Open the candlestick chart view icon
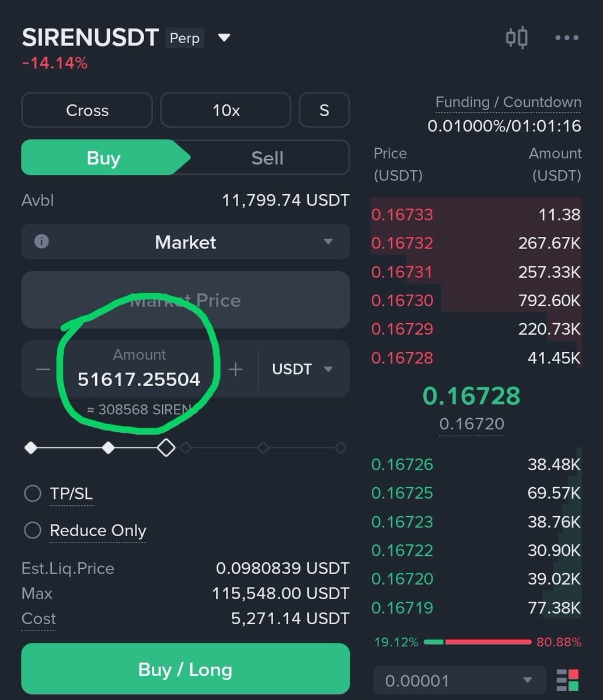Viewport: 603px width, 700px height. coord(516,37)
